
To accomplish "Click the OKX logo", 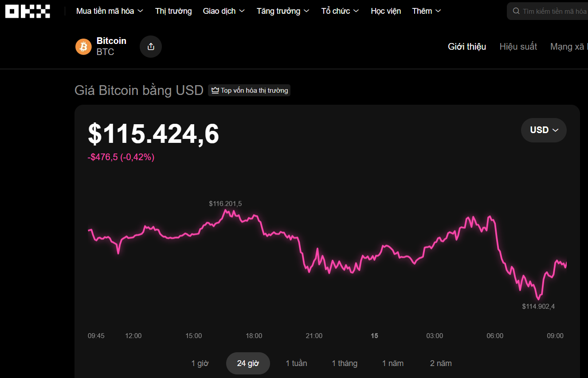I will [27, 11].
